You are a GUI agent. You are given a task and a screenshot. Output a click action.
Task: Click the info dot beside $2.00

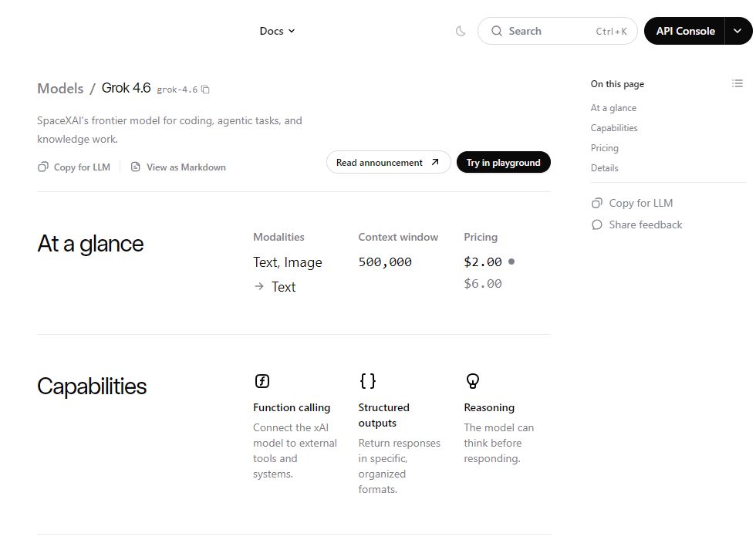pos(511,262)
